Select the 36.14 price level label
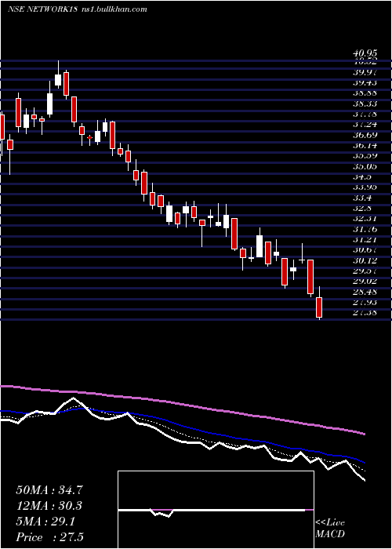Viewport: 392px width, 549px height. click(365, 145)
